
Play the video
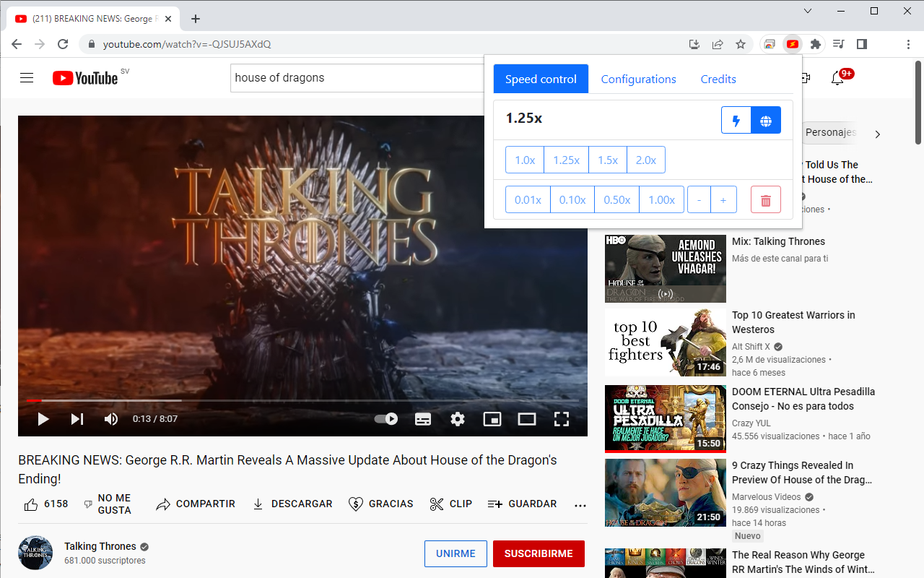tap(43, 419)
